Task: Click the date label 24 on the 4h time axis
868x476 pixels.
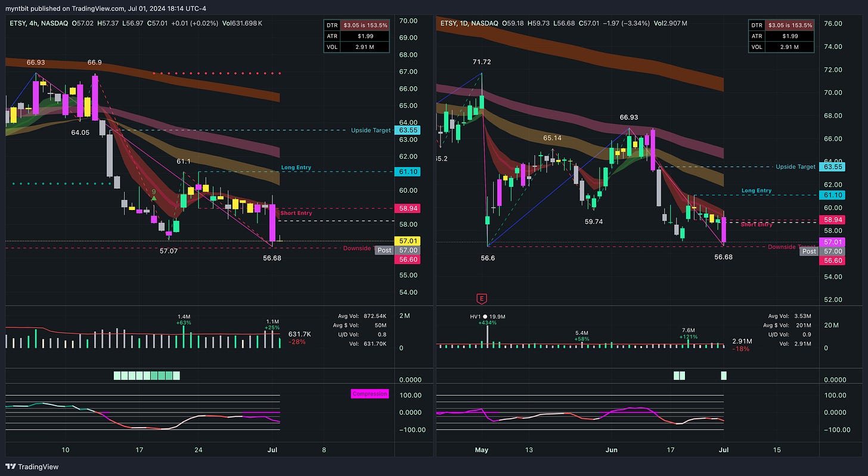Action: click(200, 449)
